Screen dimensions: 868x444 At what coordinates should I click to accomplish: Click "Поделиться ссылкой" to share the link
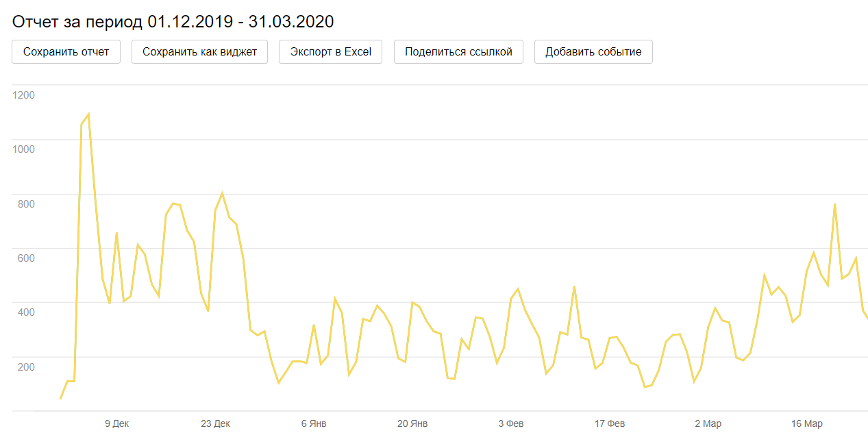pyautogui.click(x=458, y=52)
